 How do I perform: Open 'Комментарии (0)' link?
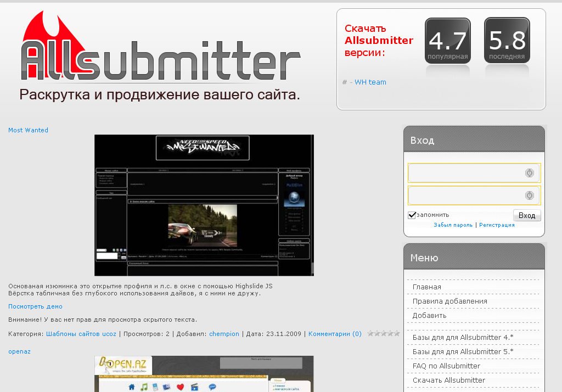click(x=335, y=334)
